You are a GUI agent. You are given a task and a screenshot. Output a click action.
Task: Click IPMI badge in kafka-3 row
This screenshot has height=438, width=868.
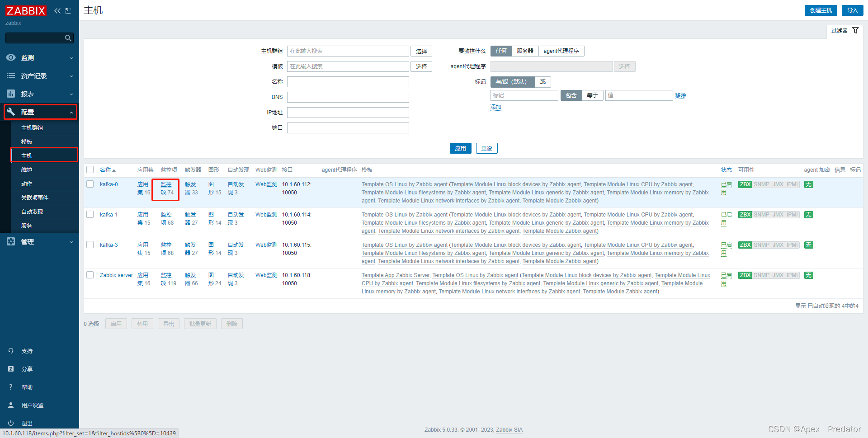(793, 245)
